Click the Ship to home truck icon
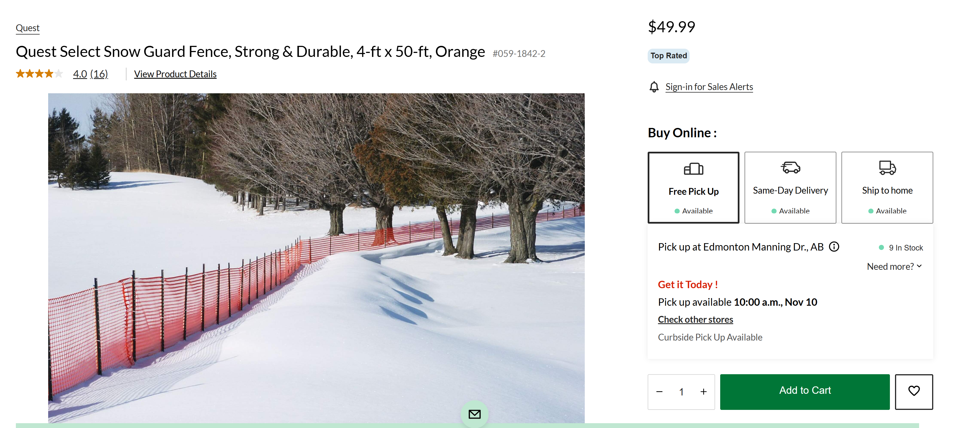The width and height of the screenshot is (980, 428). pyautogui.click(x=887, y=168)
